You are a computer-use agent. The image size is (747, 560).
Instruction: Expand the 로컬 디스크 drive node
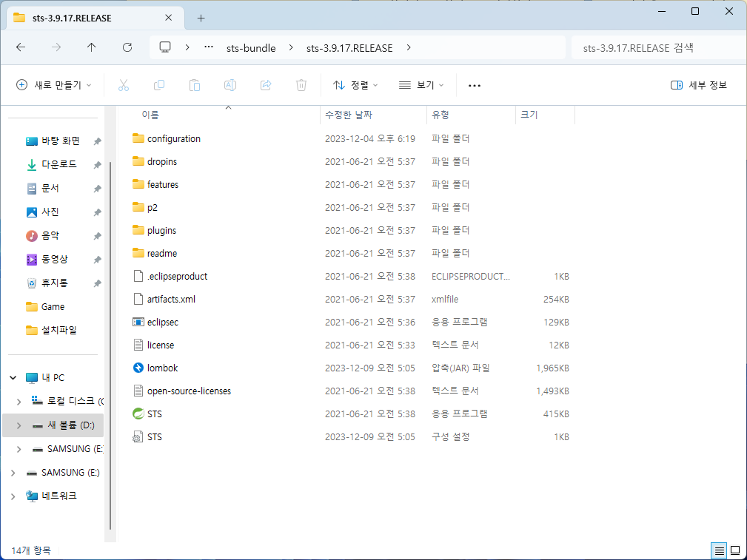pos(19,402)
